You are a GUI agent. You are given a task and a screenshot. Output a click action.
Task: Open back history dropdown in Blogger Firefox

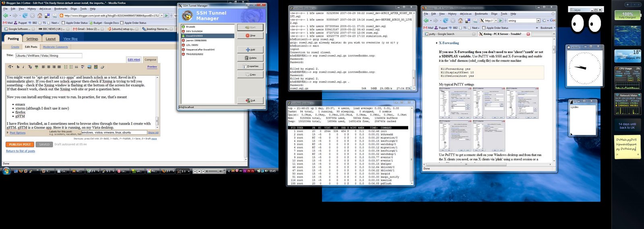pos(10,15)
